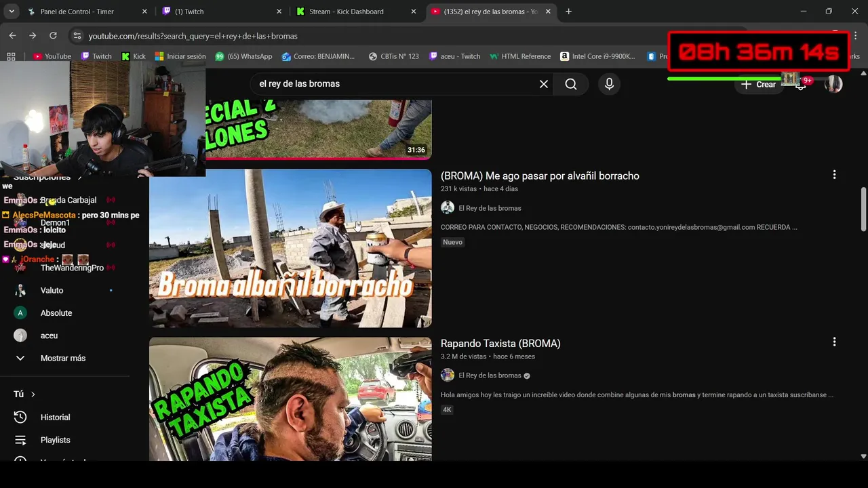Screen dimensions: 868x488
Task: Open TheWanderingPro subscription
Action: pos(72,268)
